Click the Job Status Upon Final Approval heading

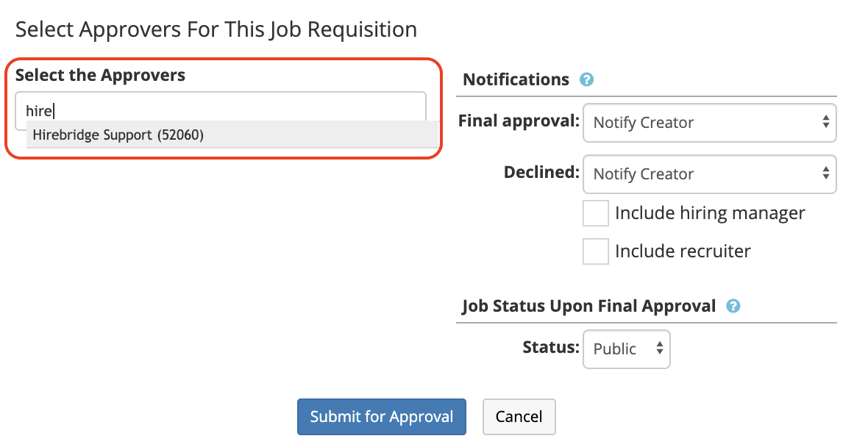(x=588, y=306)
